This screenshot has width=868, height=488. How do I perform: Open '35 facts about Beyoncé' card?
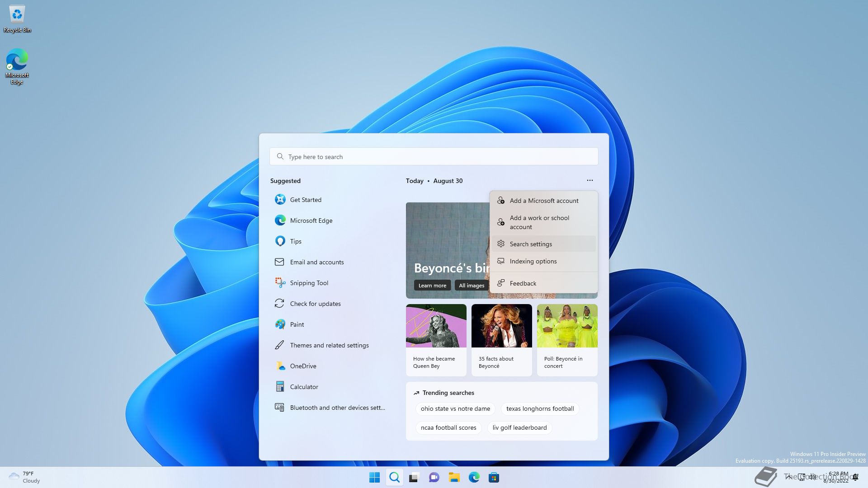tap(502, 340)
